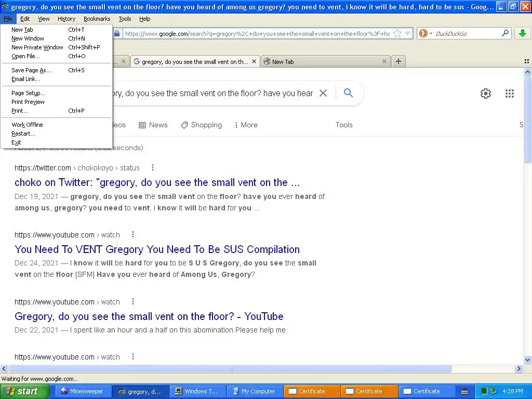532x399 pixels.
Task: Choose Save Page As...
Action: coord(56,70)
